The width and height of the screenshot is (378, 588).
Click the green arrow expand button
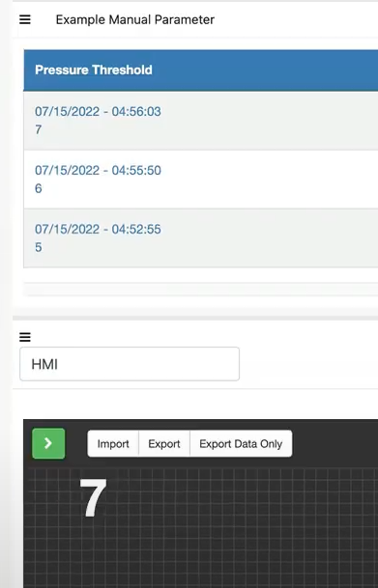coord(48,443)
